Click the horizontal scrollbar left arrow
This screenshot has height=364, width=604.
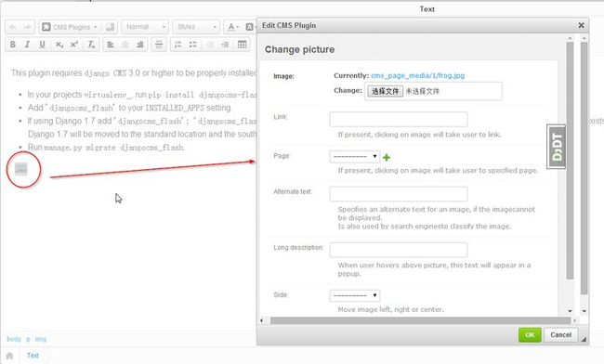click(261, 320)
